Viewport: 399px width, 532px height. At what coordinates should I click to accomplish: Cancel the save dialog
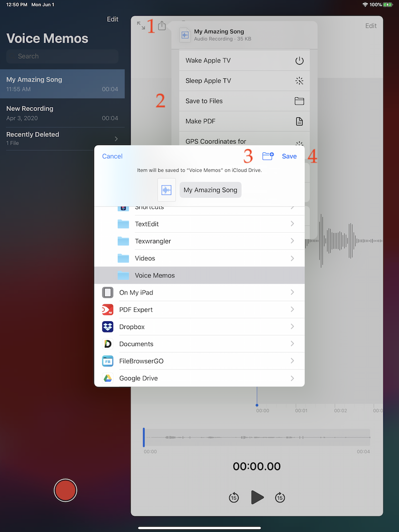pos(113,156)
